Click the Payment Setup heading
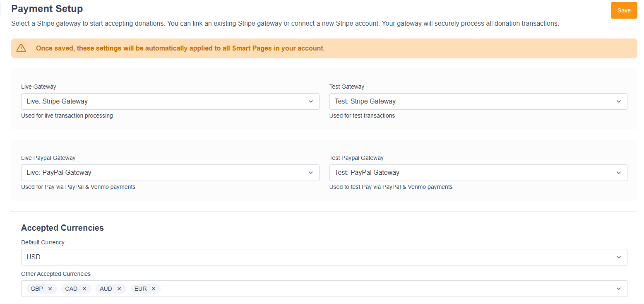644x304 pixels. tap(47, 8)
